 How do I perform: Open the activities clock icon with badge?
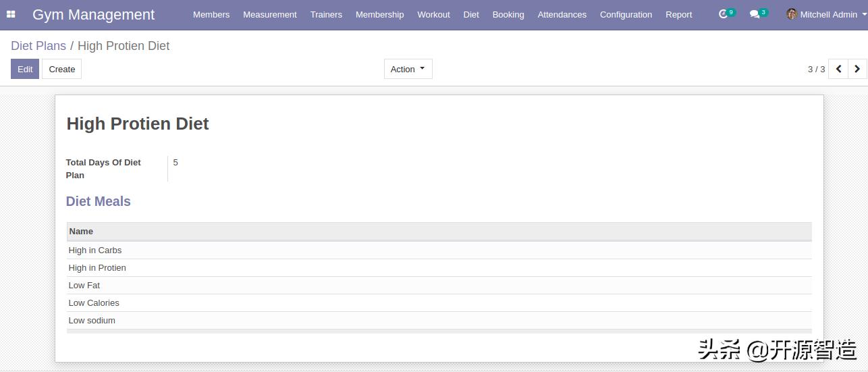[x=724, y=14]
